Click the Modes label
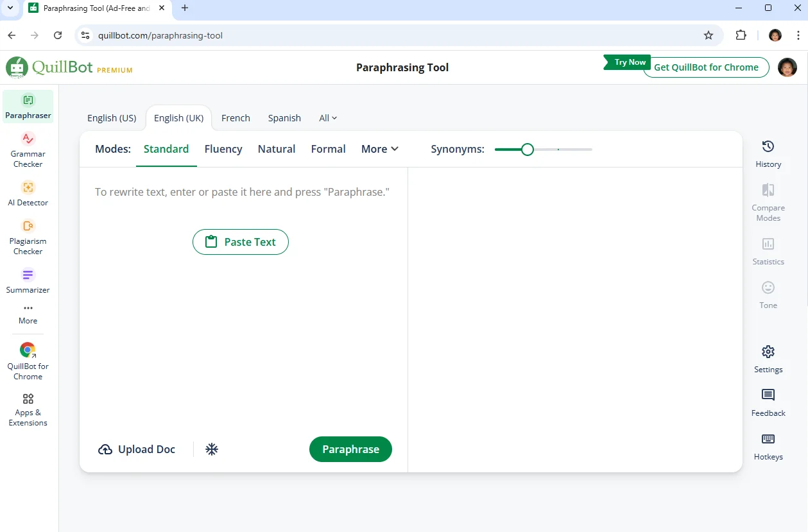 pos(113,149)
